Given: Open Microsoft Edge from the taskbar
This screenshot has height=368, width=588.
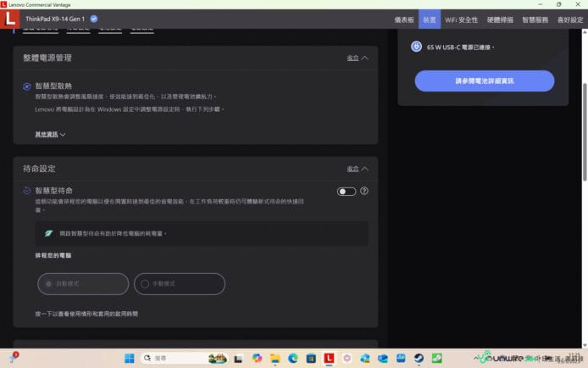Looking at the screenshot, I should pyautogui.click(x=293, y=359).
